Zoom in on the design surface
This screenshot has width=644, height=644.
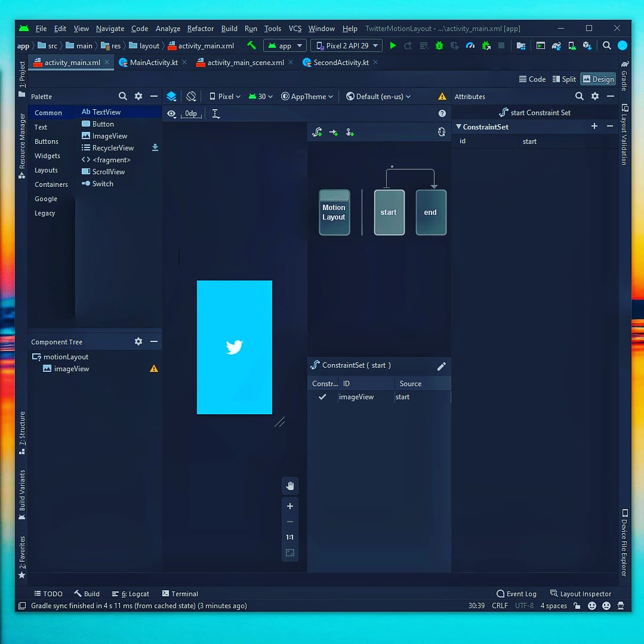click(290, 506)
